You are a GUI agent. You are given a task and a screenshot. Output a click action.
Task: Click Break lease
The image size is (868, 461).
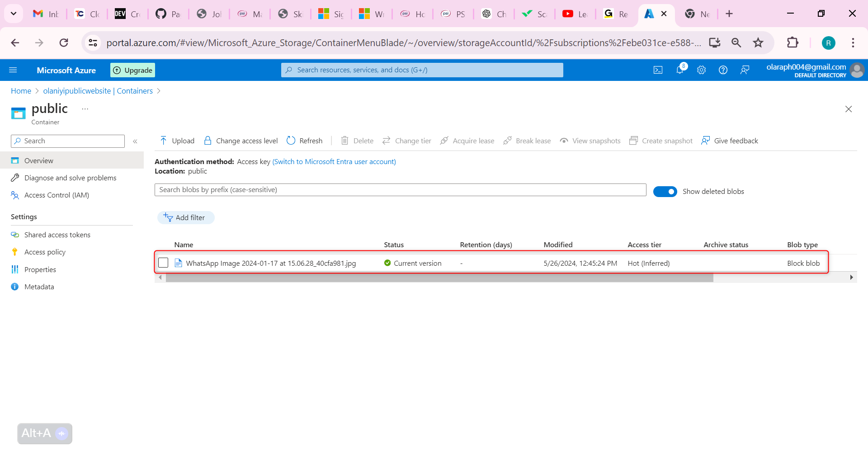click(527, 141)
